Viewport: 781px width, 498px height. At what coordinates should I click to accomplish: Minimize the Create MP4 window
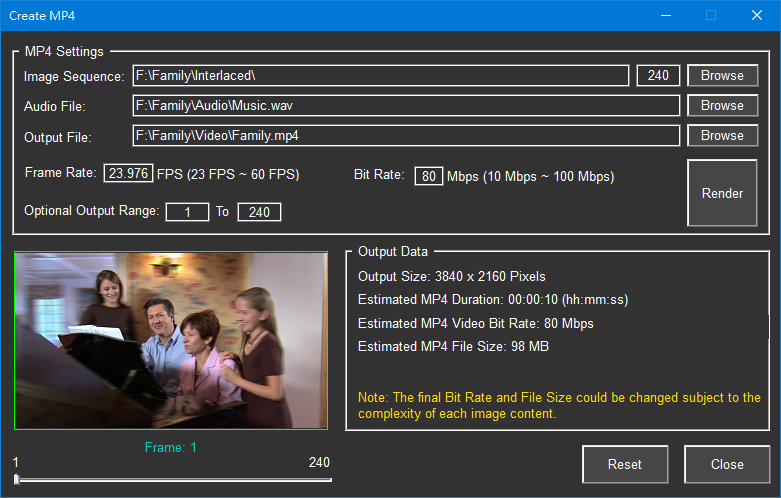(666, 15)
